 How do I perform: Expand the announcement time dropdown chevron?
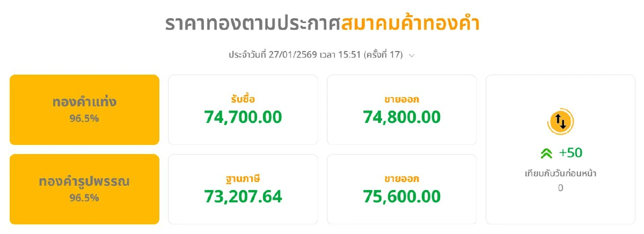[412, 55]
